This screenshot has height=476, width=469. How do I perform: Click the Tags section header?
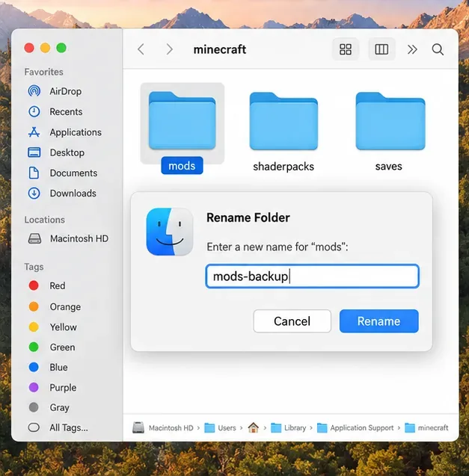click(34, 267)
